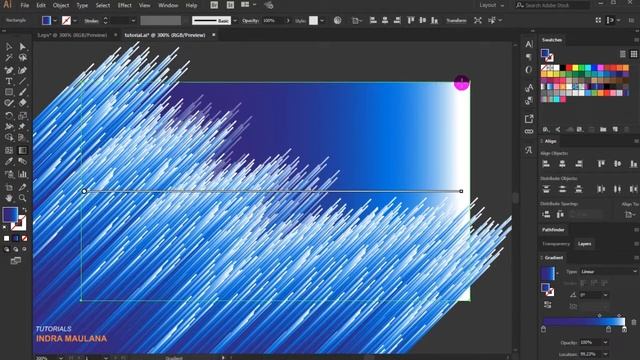Click the right gradient stop on the gradient slider
The width and height of the screenshot is (640, 360).
pyautogui.click(x=624, y=329)
